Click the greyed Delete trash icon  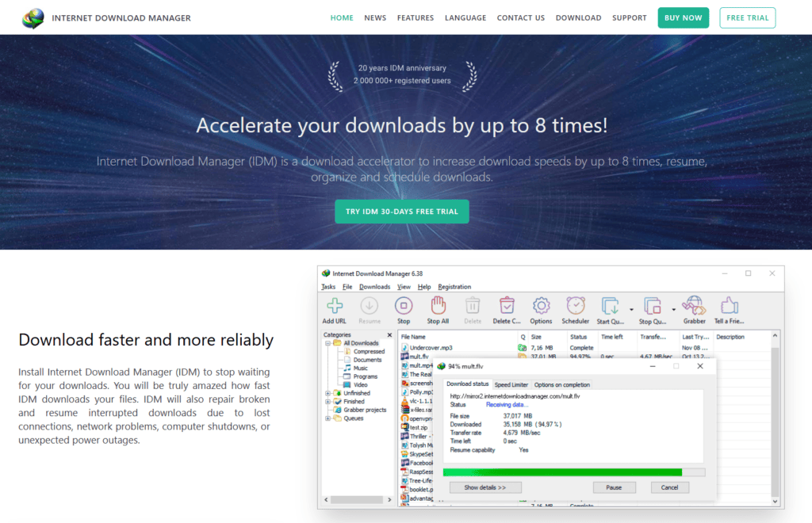point(473,306)
